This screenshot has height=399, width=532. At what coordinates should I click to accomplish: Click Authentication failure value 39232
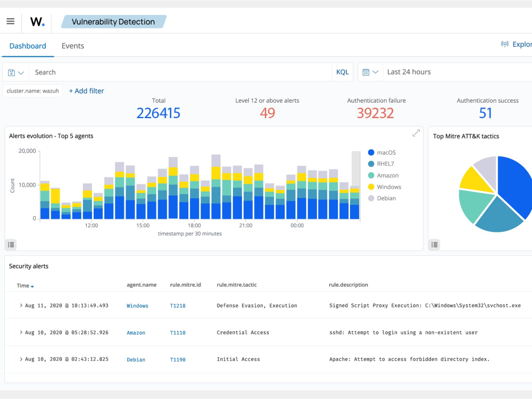pyautogui.click(x=375, y=113)
